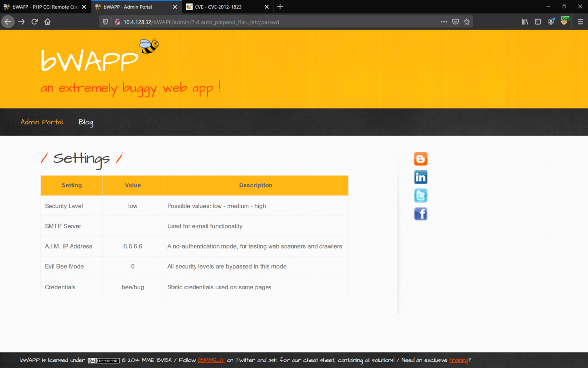588x368 pixels.
Task: Open the training link in footer
Action: point(459,360)
